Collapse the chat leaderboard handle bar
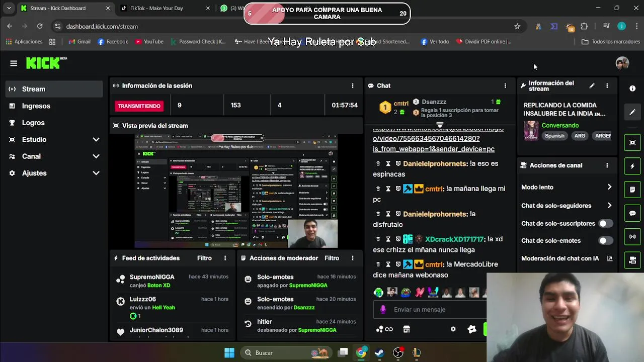The image size is (644, 362). point(440,124)
